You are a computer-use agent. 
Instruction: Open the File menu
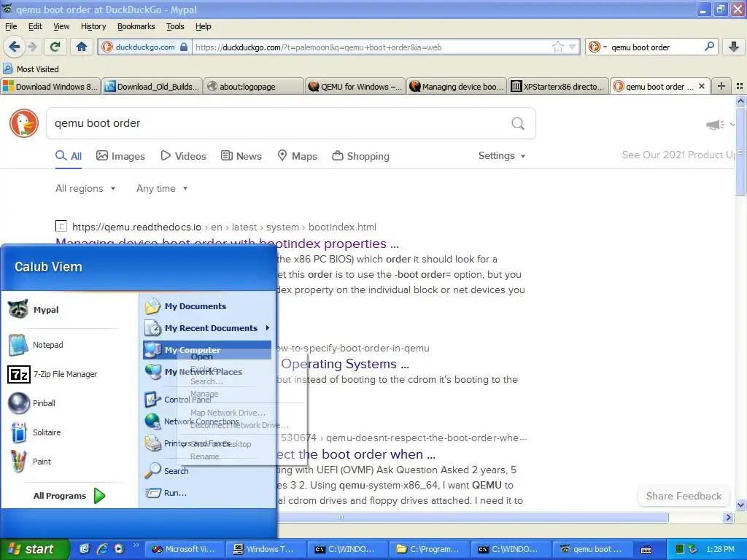pyautogui.click(x=11, y=26)
